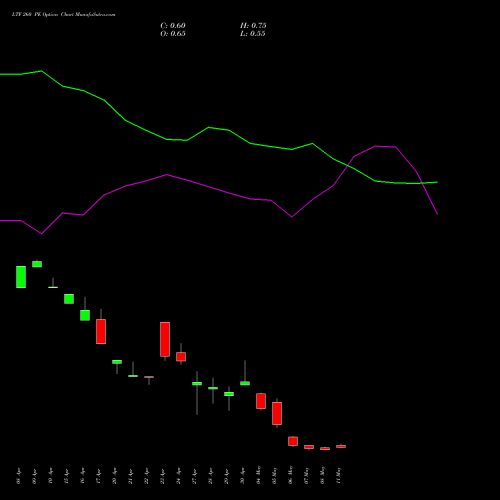Select the red candlestick above 24 Apr
This screenshot has height=500, width=500.
pyautogui.click(x=181, y=357)
